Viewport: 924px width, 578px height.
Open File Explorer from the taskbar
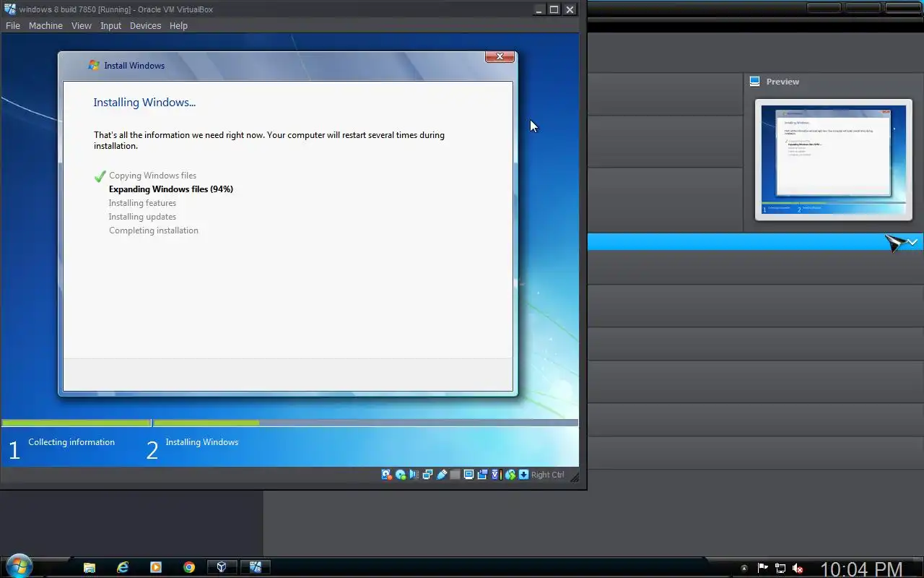pyautogui.click(x=90, y=567)
